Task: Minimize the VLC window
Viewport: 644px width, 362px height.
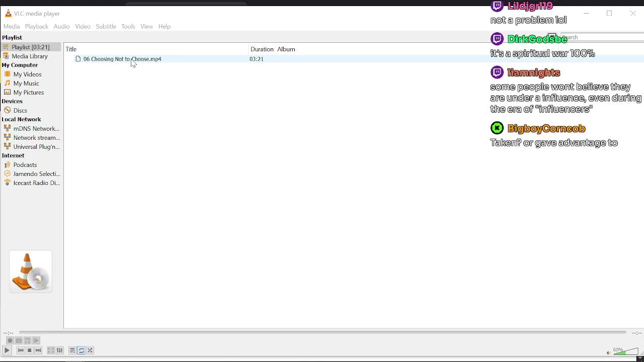Action: (x=586, y=14)
